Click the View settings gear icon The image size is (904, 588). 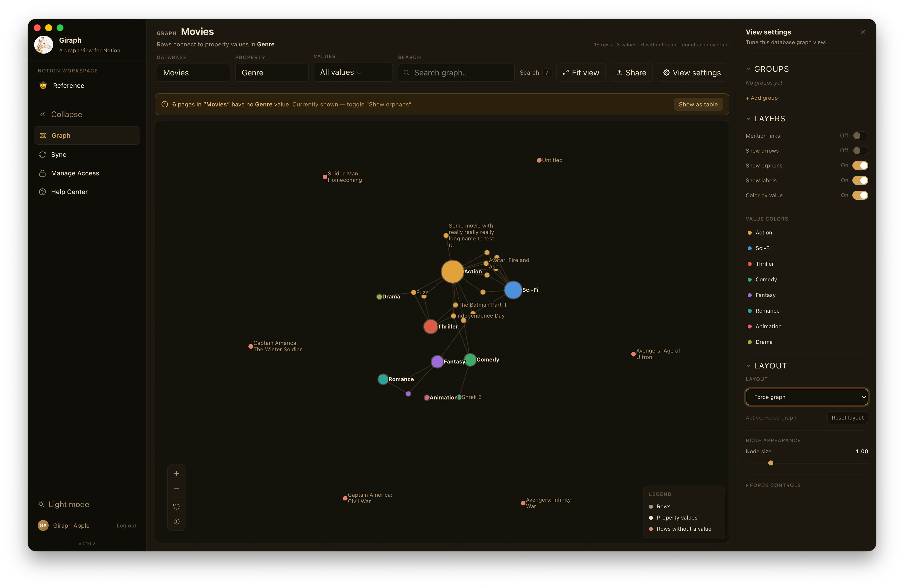click(x=666, y=72)
